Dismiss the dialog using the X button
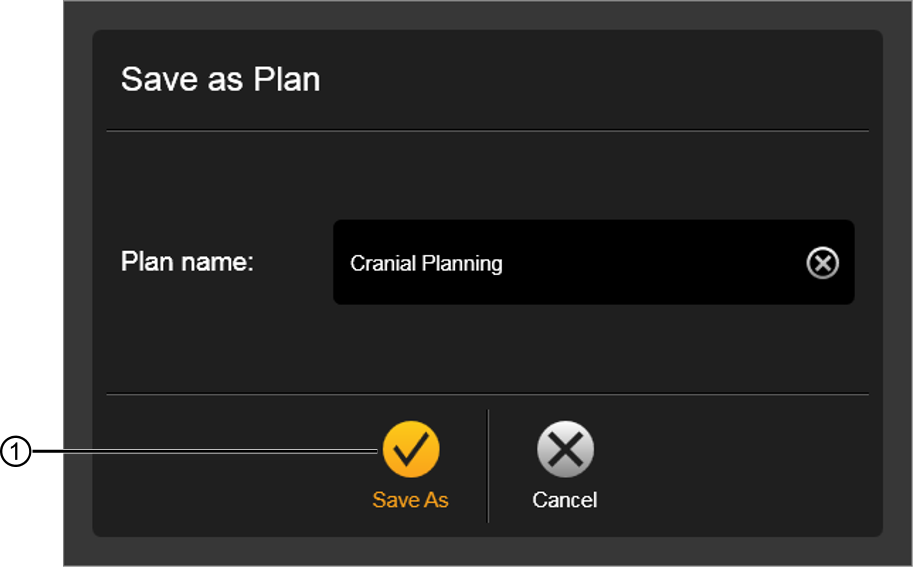 (x=565, y=449)
